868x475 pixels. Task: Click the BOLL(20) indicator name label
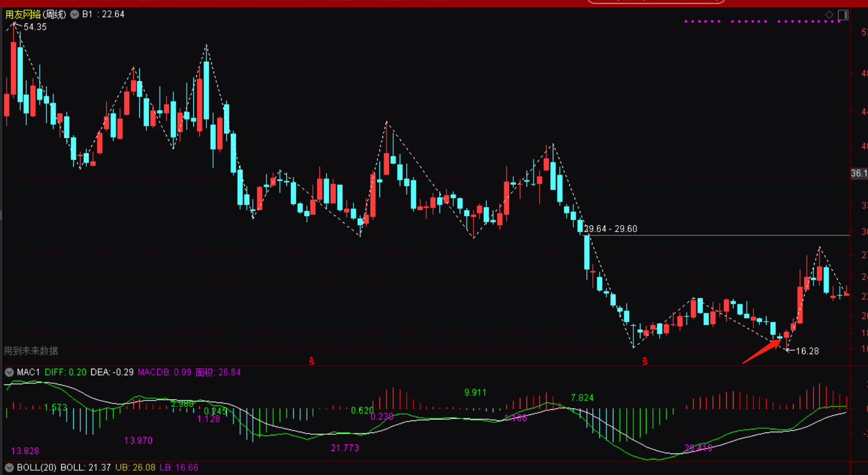(x=36, y=467)
